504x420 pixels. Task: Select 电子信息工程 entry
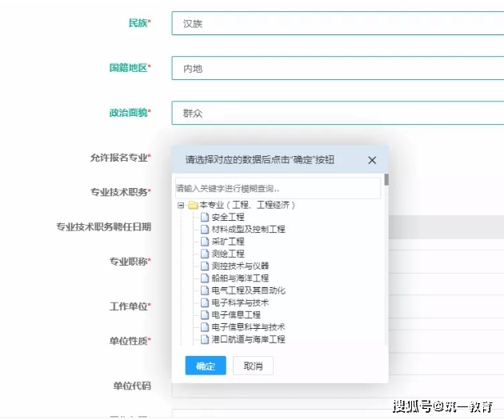tap(236, 315)
